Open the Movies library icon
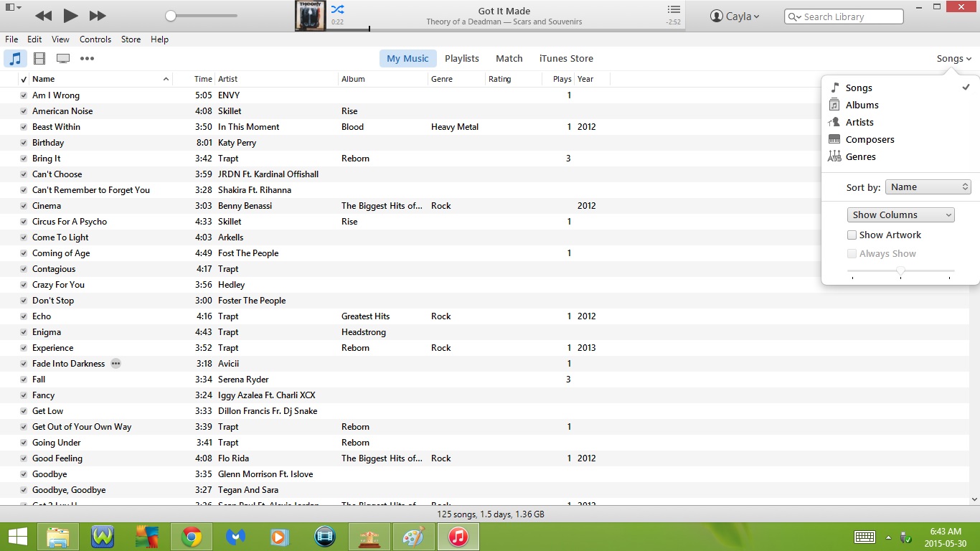 click(x=39, y=59)
